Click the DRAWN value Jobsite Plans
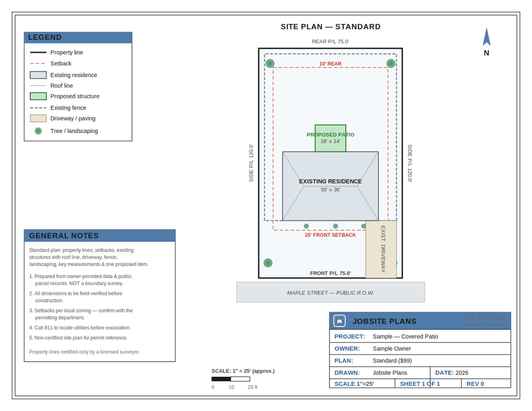 click(x=390, y=373)
